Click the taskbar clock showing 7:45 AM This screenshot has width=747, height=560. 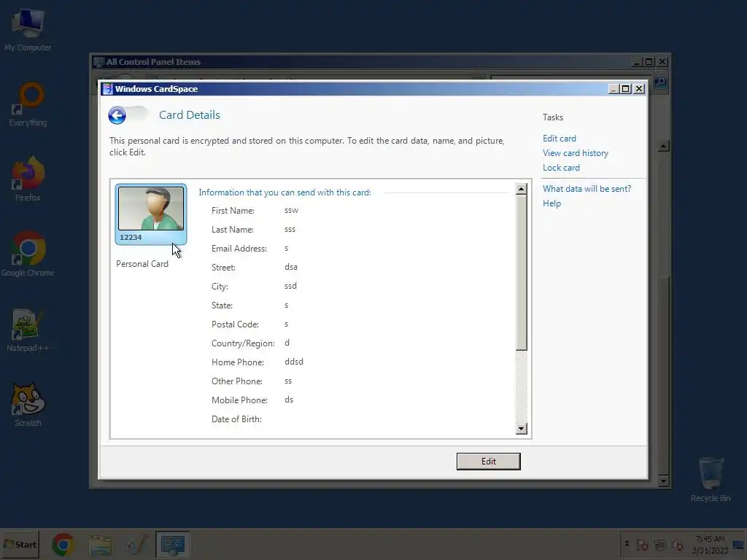[710, 544]
